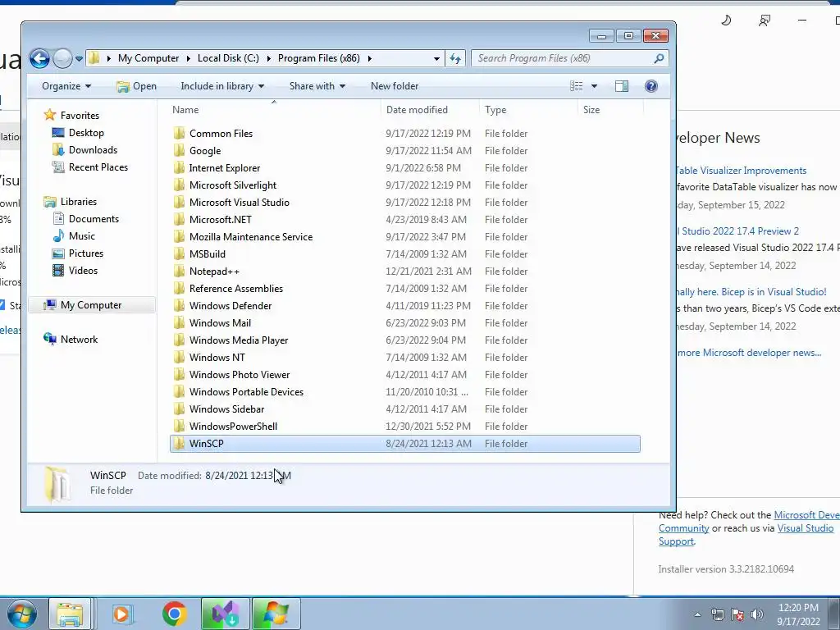Image resolution: width=840 pixels, height=630 pixels.
Task: Select the Microsoft.NET folder icon
Action: (x=180, y=219)
